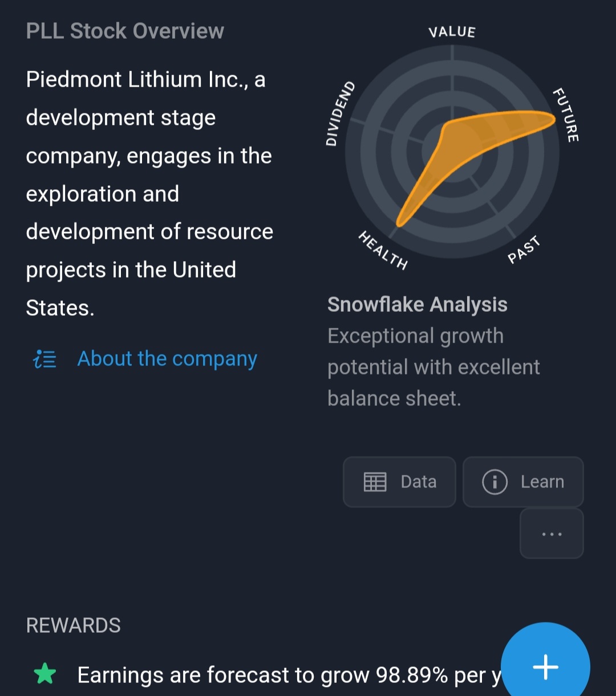This screenshot has height=696, width=616.
Task: Select the VALUE axis label on snowflake chart
Action: [452, 32]
